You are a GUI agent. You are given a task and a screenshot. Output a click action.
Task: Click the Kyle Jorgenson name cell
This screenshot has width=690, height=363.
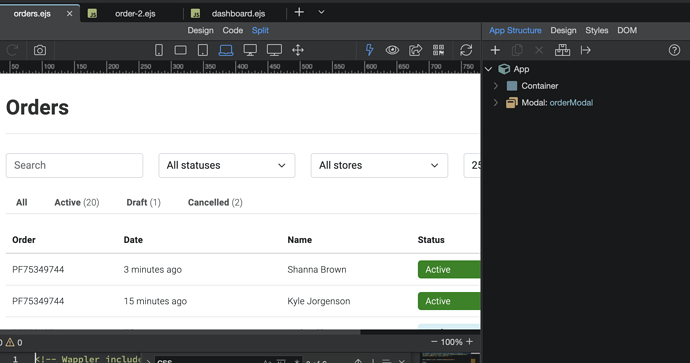coord(319,301)
